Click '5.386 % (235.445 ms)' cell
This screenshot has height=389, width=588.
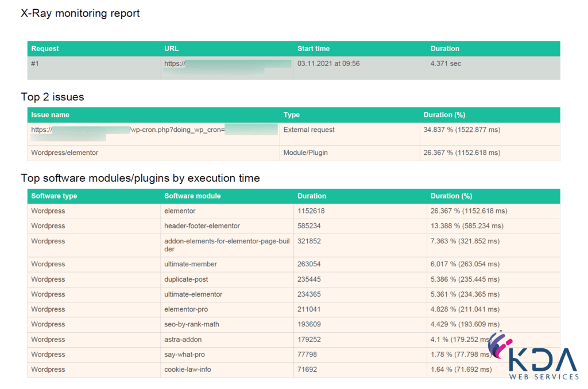(x=465, y=279)
